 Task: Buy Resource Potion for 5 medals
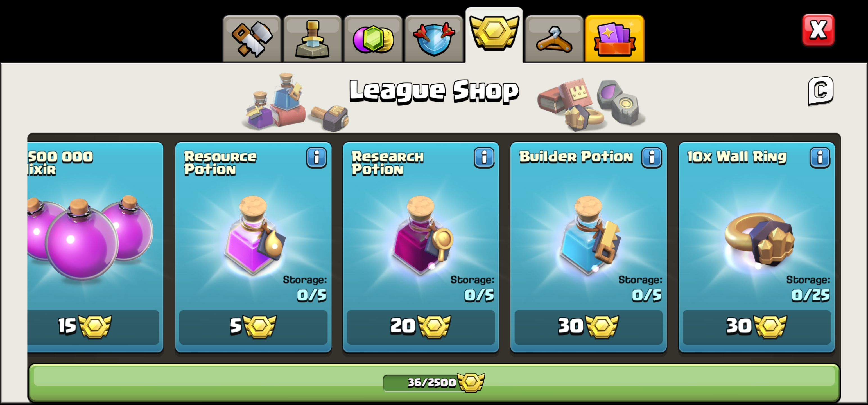pyautogui.click(x=253, y=327)
